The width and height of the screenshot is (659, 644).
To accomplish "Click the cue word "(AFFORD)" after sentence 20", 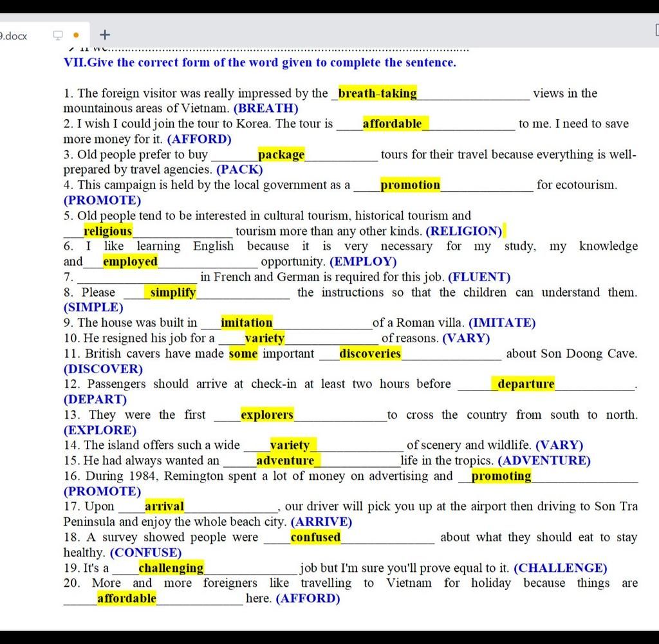I will 308,598.
